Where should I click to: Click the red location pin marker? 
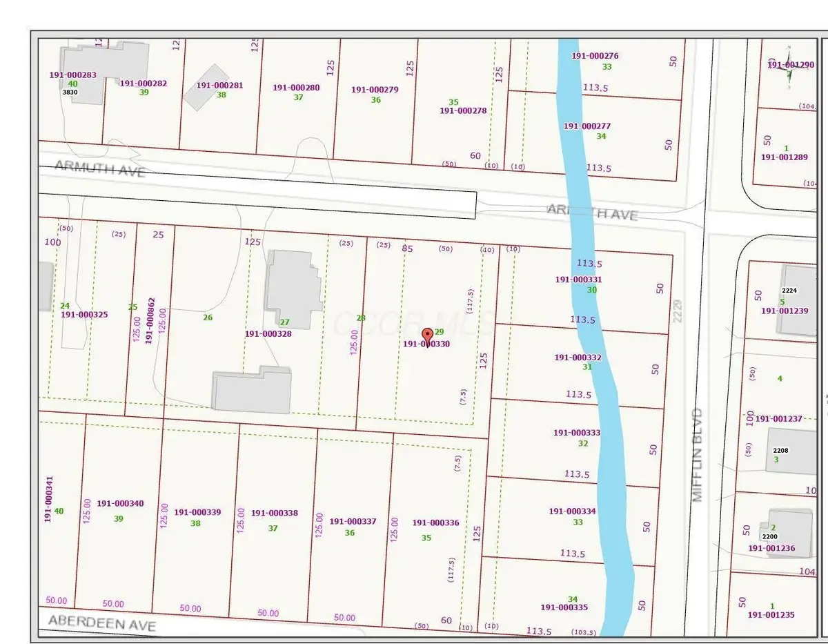pos(427,335)
